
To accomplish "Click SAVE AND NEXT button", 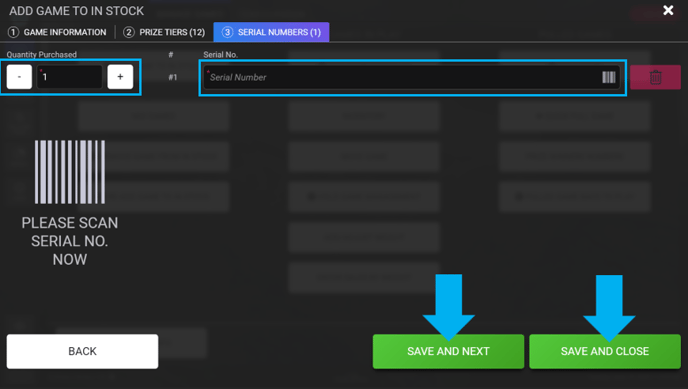I will [x=448, y=351].
